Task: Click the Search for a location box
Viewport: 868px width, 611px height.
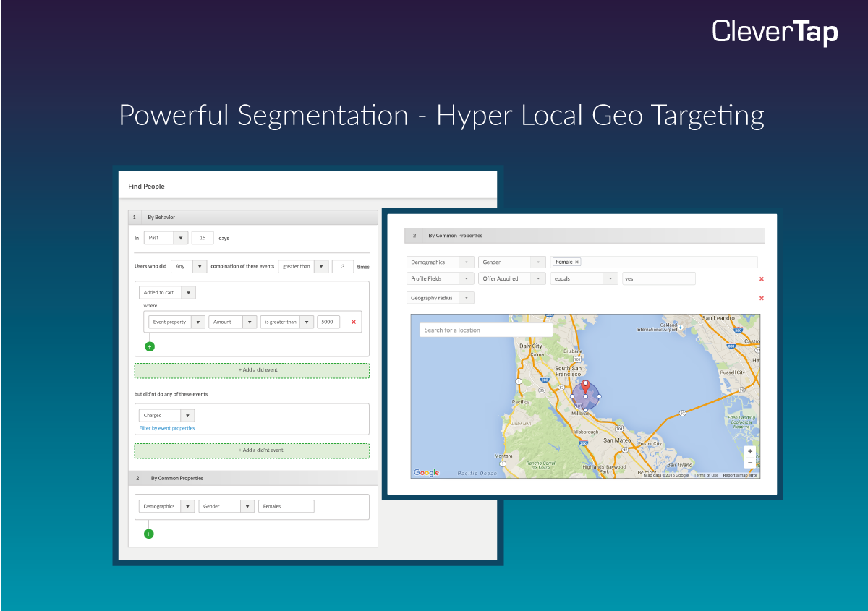Action: coord(485,330)
